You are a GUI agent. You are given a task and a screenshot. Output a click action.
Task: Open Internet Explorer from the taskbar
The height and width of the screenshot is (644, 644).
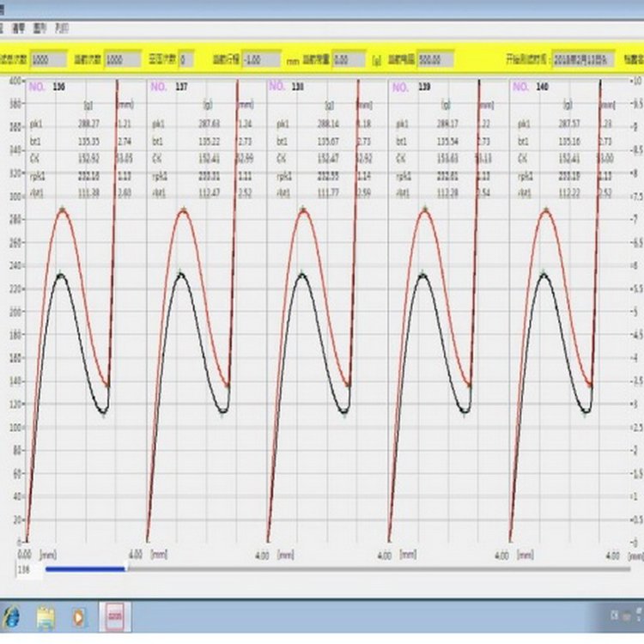click(11, 617)
